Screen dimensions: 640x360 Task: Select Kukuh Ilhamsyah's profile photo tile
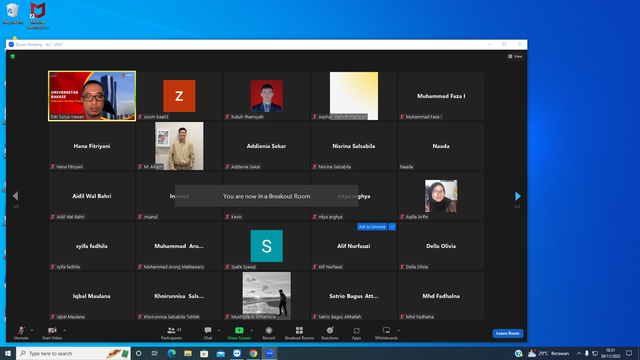[x=267, y=96]
